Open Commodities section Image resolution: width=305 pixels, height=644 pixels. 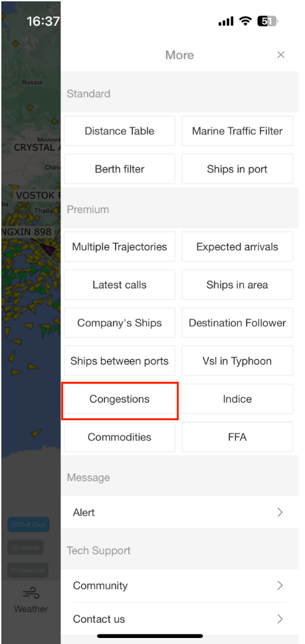[x=120, y=437]
